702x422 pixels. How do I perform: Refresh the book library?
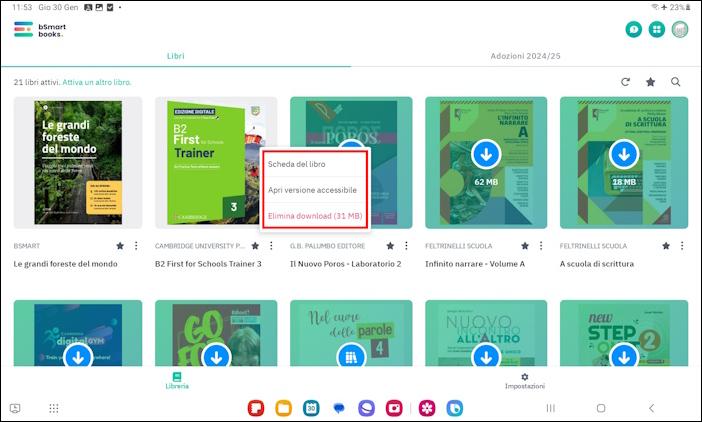pyautogui.click(x=625, y=82)
